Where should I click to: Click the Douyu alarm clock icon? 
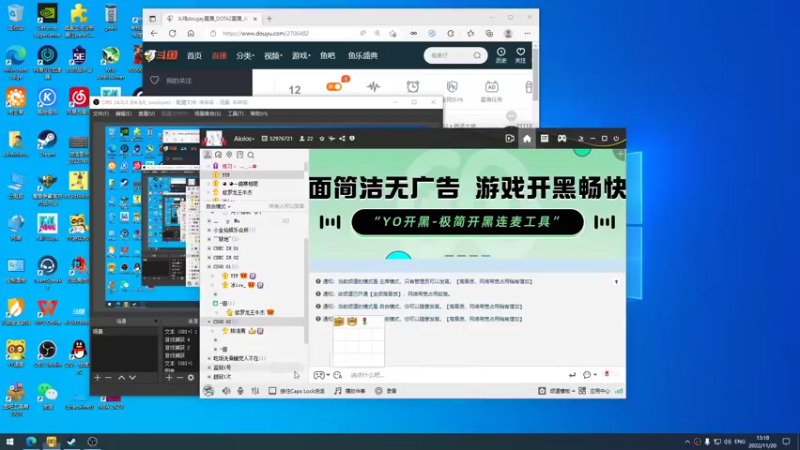coord(413,87)
